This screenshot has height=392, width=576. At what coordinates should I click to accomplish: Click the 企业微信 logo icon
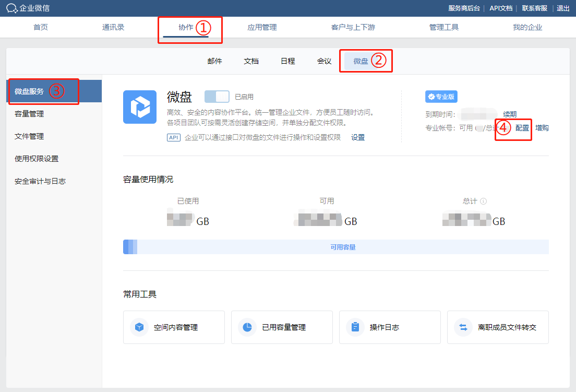(12, 8)
